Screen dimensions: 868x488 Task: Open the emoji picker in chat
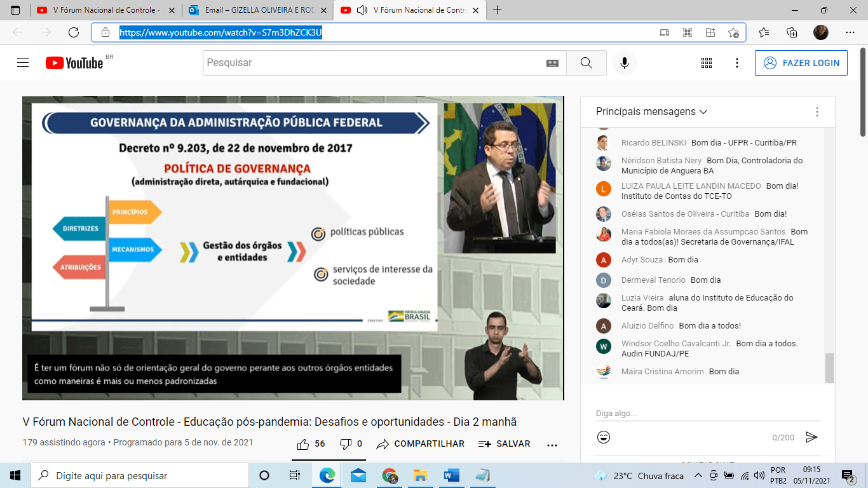604,437
